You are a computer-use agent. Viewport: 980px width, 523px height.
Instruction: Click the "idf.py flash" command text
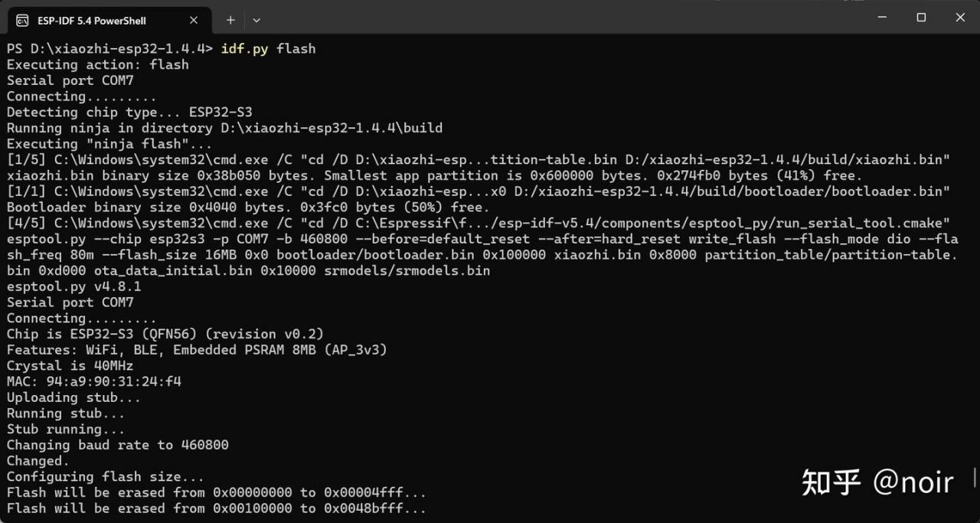click(268, 49)
